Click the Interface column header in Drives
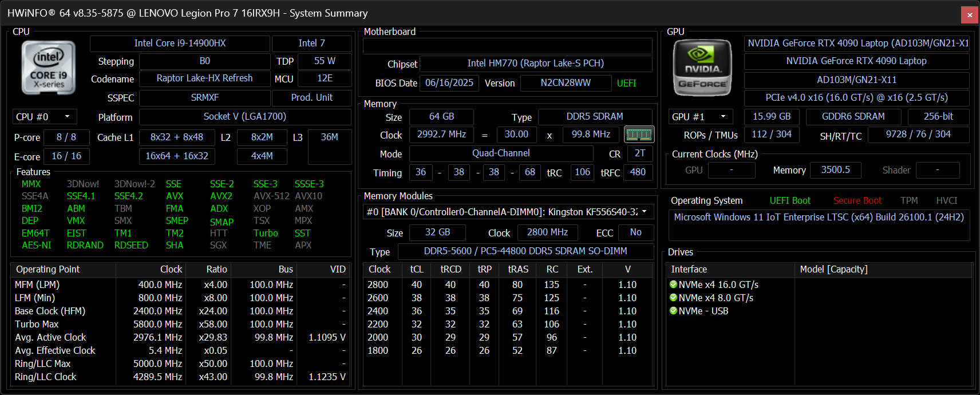The image size is (980, 395). pos(730,269)
